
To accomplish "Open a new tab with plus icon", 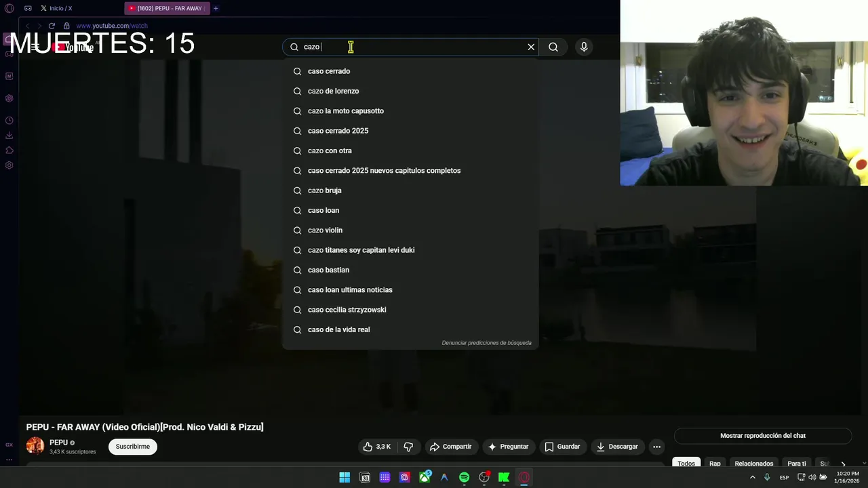I will [x=216, y=8].
